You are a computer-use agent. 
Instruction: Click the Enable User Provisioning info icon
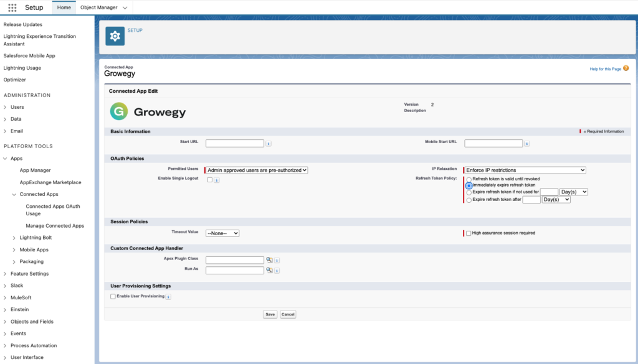coord(168,297)
